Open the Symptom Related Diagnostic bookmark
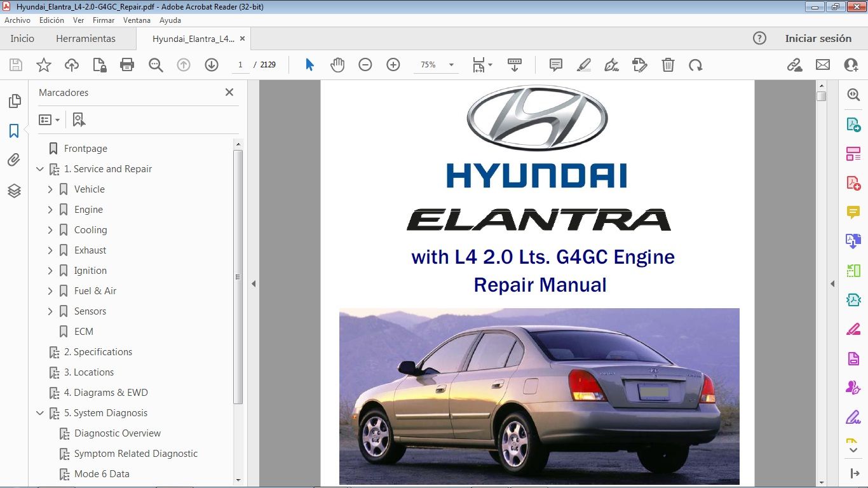The width and height of the screenshot is (868, 488). click(x=136, y=454)
